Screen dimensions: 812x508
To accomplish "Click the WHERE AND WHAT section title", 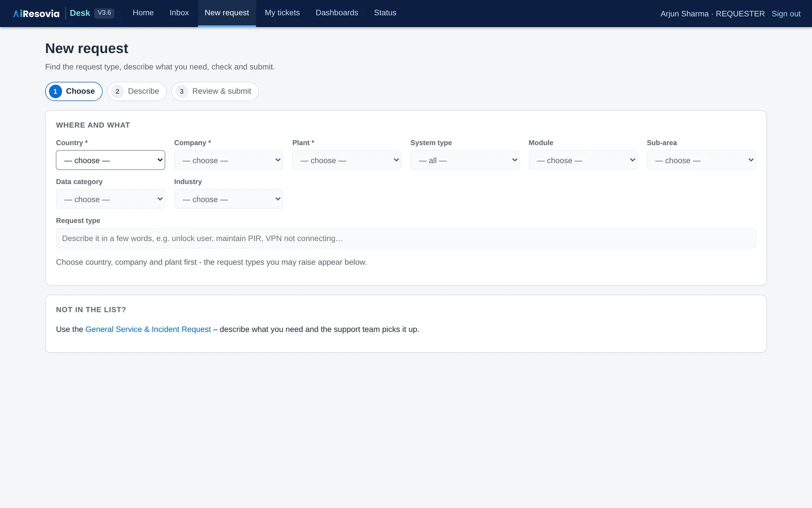I will pyautogui.click(x=93, y=125).
